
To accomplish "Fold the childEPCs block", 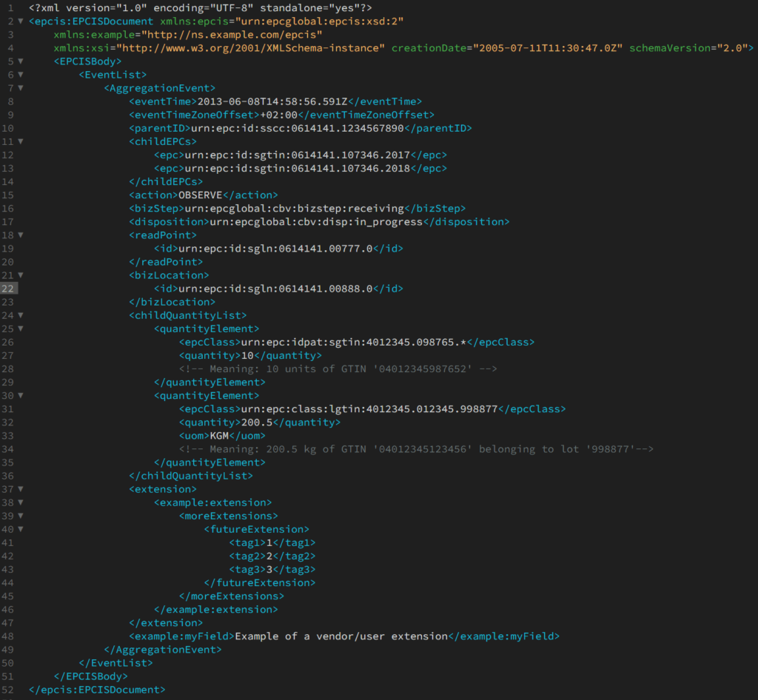I will click(21, 141).
